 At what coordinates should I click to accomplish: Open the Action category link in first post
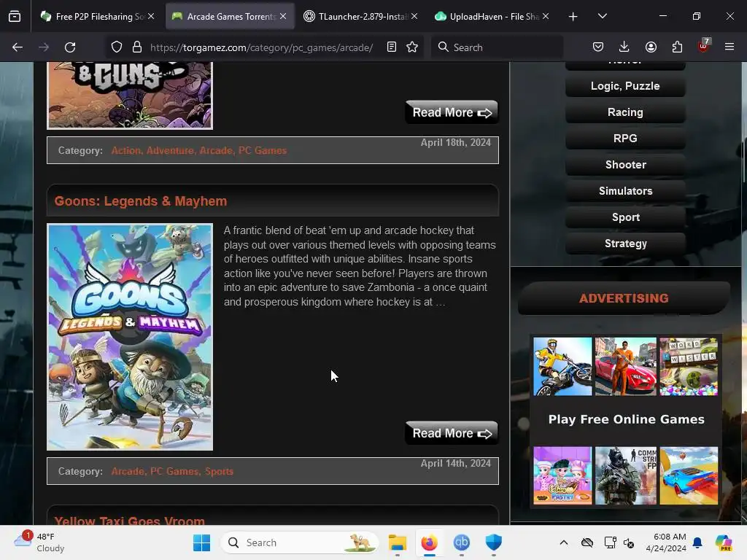point(125,150)
